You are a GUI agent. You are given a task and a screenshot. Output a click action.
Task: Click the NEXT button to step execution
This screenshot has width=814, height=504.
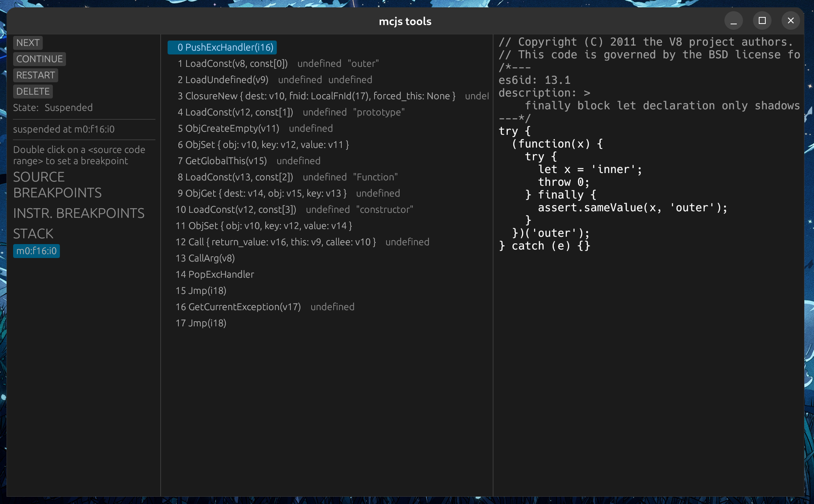pyautogui.click(x=27, y=42)
